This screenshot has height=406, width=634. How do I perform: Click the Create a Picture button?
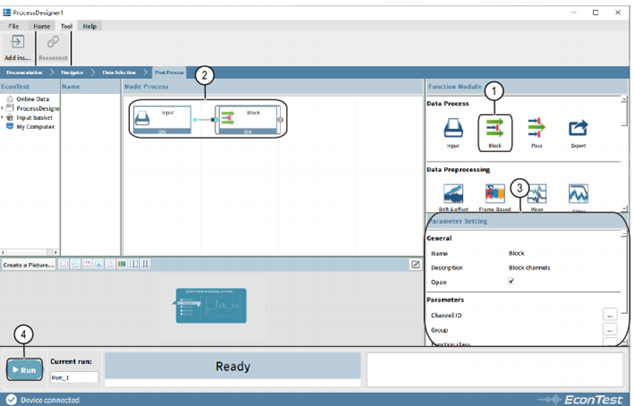(x=28, y=265)
